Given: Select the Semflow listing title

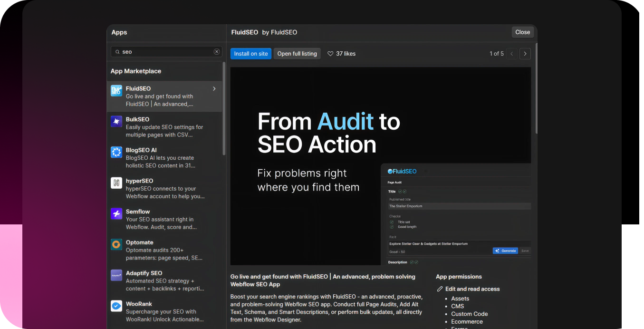Looking at the screenshot, I should pyautogui.click(x=138, y=212).
